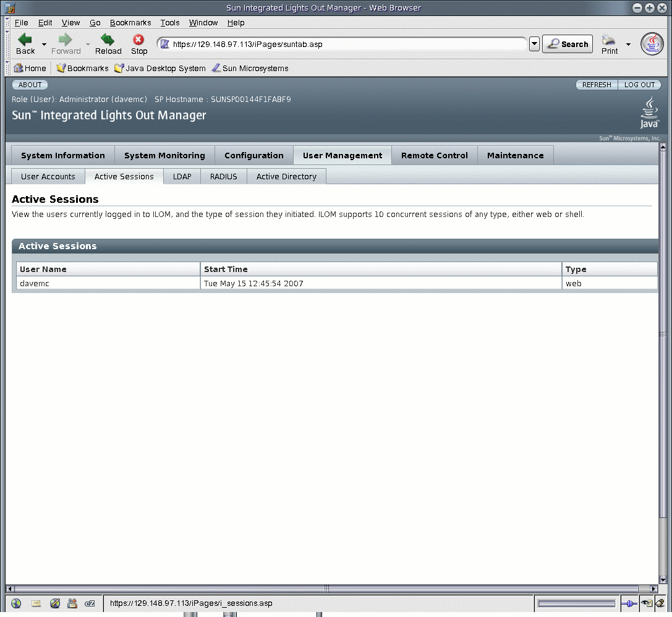Click the status bar progress meter
Viewport: 672px width, 617px height.
[x=577, y=604]
